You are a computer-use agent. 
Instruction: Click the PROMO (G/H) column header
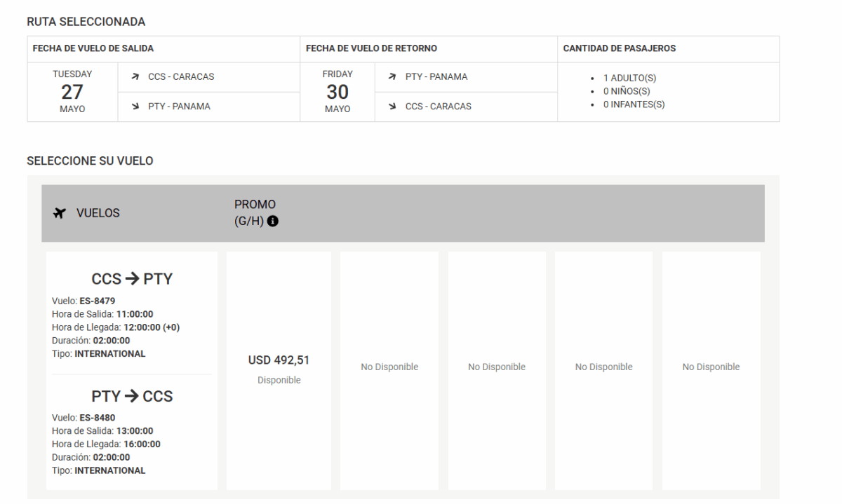pyautogui.click(x=255, y=212)
